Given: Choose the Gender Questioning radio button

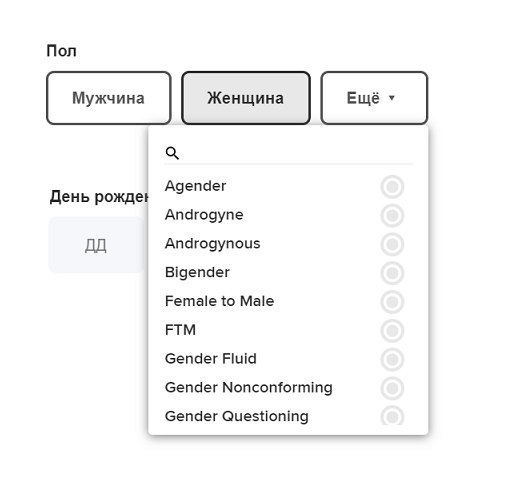Looking at the screenshot, I should 392,416.
